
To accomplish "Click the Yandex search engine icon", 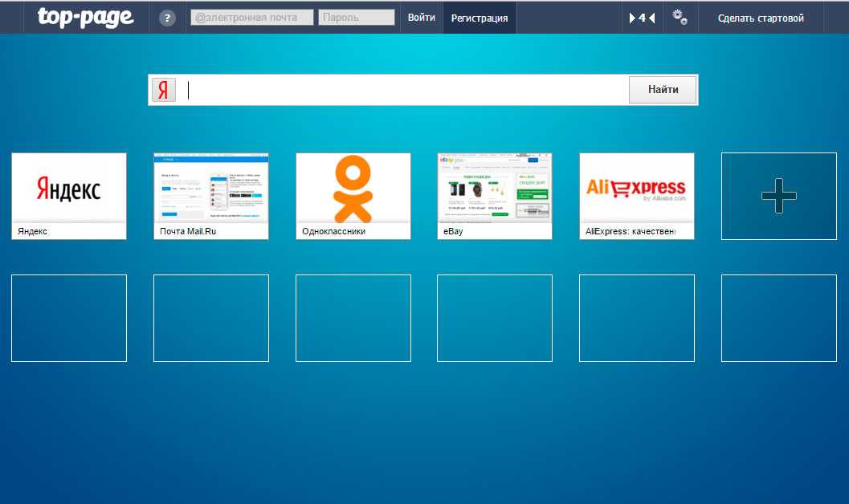I will (x=164, y=90).
